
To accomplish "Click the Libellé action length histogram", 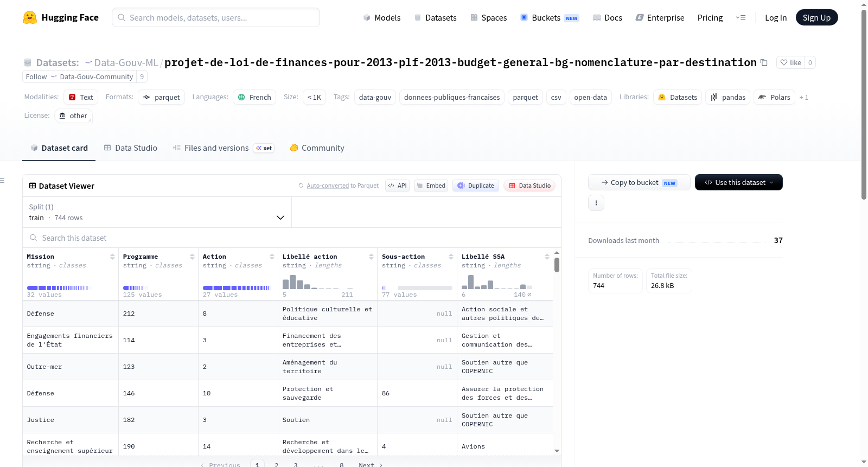I will 318,282.
